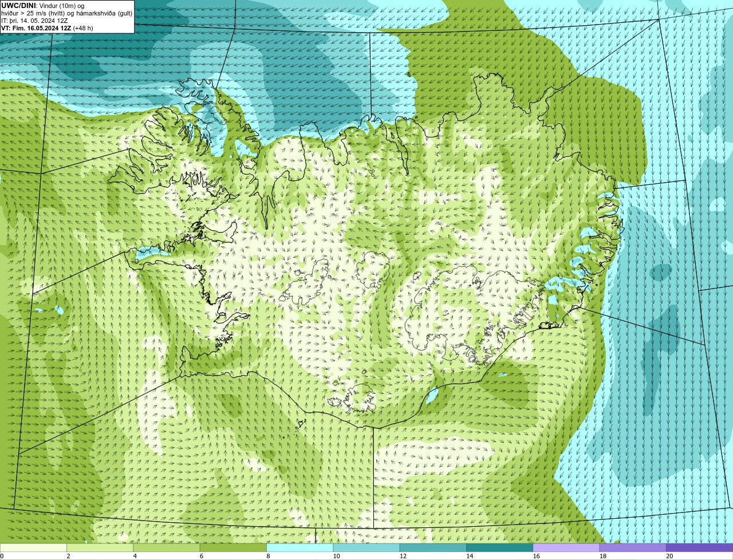Click the light yellow-green 2–4 legend swatch
733x560 pixels.
tap(100, 547)
